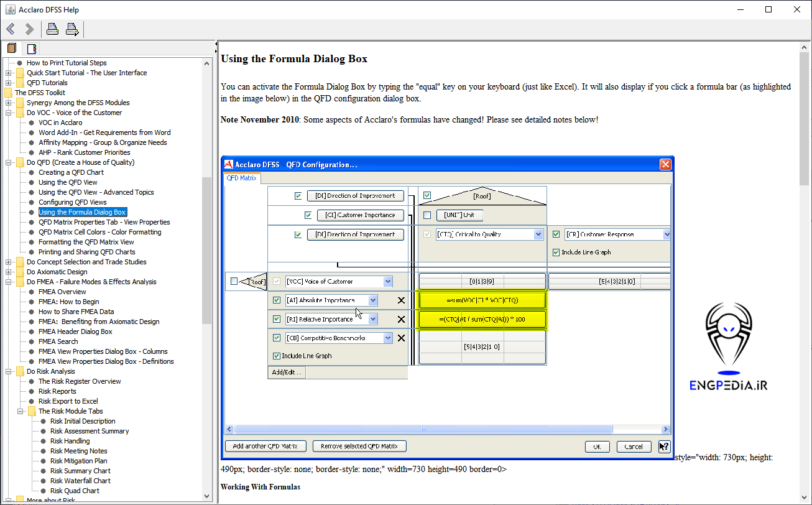Click the contents tree scroll-up arrow
This screenshot has height=505, width=812.
tap(207, 63)
